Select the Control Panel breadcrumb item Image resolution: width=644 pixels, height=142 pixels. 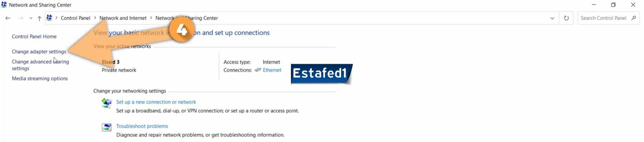pos(75,18)
